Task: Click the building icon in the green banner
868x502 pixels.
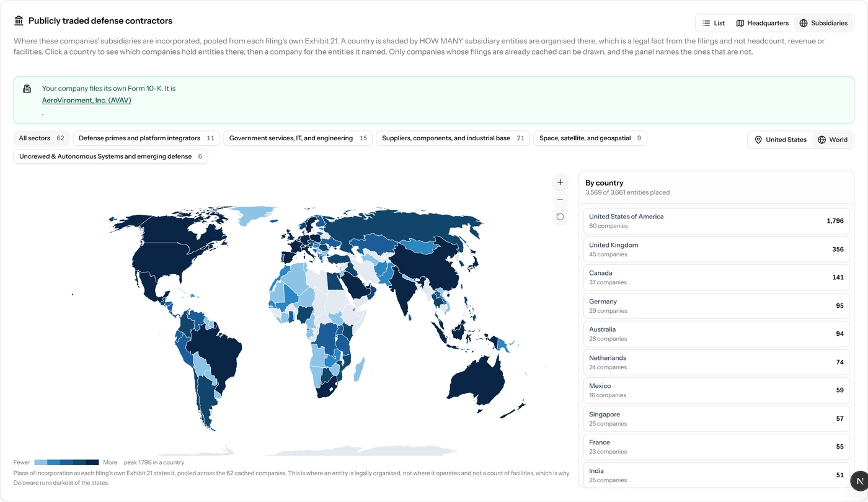Action: click(27, 89)
